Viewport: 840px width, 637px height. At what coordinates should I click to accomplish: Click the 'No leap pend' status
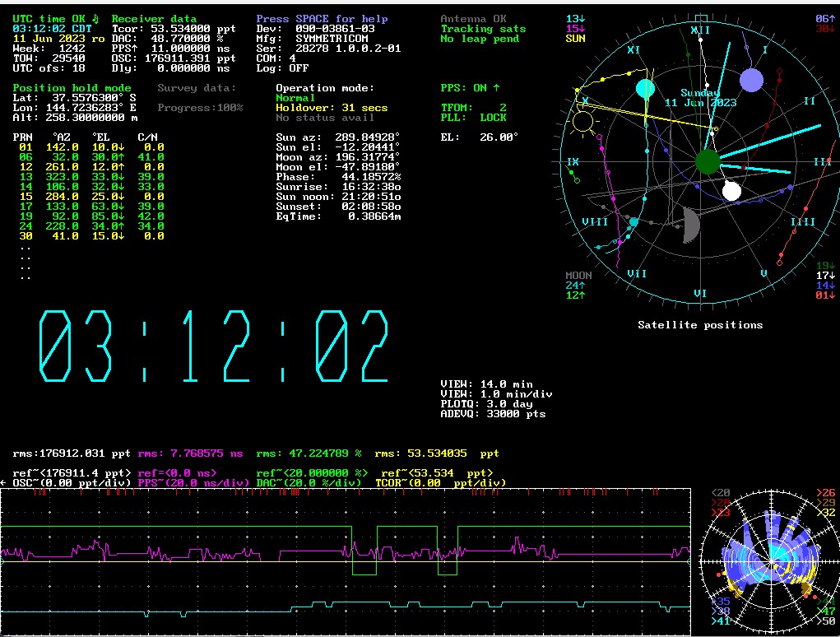pos(480,39)
